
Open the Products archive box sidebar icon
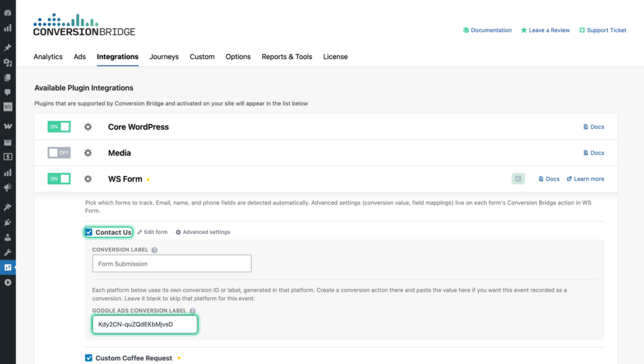pos(8,143)
